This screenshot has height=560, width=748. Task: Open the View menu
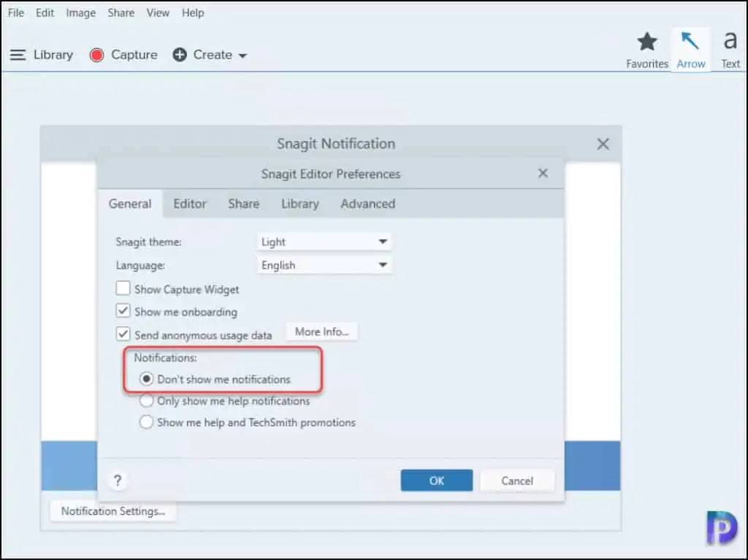(x=158, y=13)
